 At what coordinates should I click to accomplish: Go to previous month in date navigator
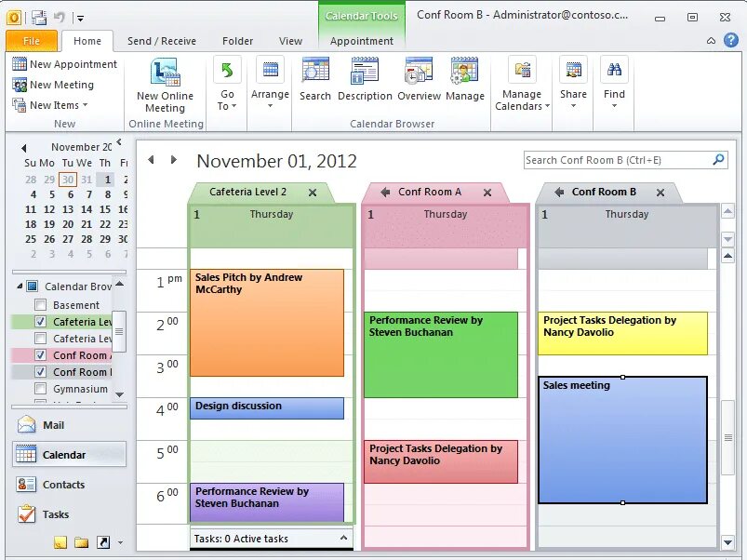(x=24, y=148)
